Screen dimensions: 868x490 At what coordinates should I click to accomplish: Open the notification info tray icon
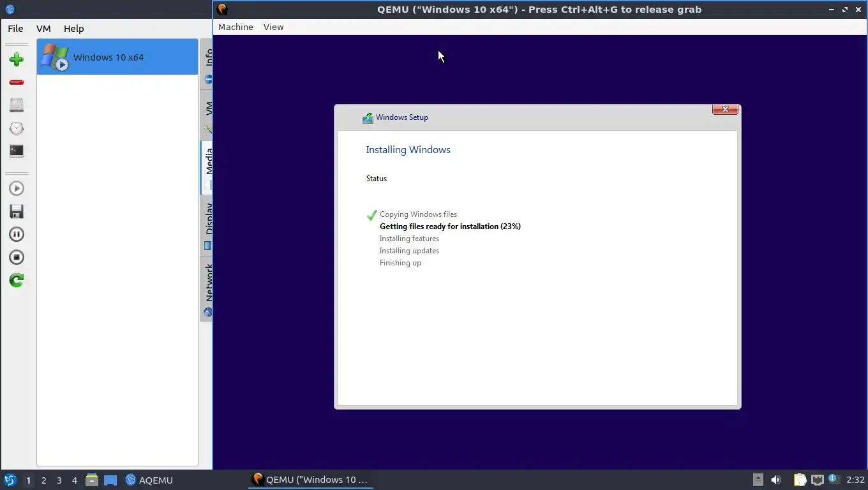point(833,479)
